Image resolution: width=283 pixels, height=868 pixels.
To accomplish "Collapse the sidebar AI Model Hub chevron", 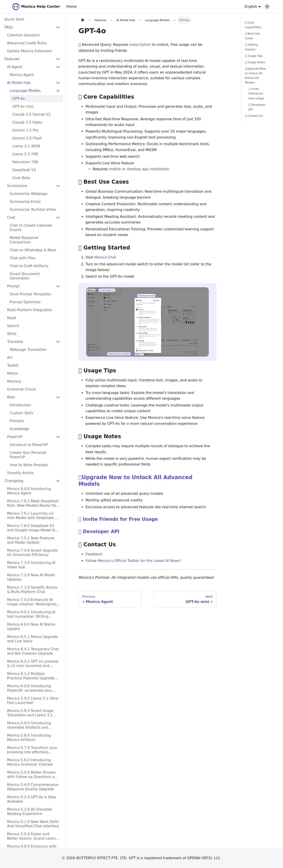I will coord(58,83).
